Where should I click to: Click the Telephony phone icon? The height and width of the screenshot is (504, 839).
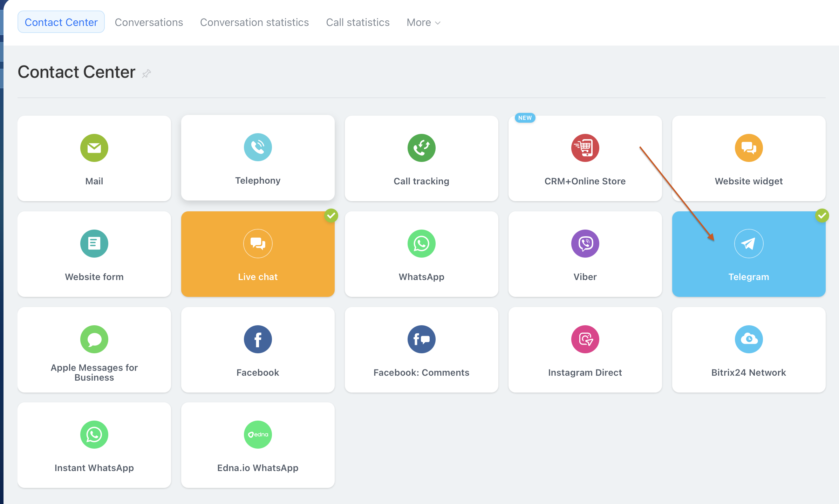[x=258, y=147]
